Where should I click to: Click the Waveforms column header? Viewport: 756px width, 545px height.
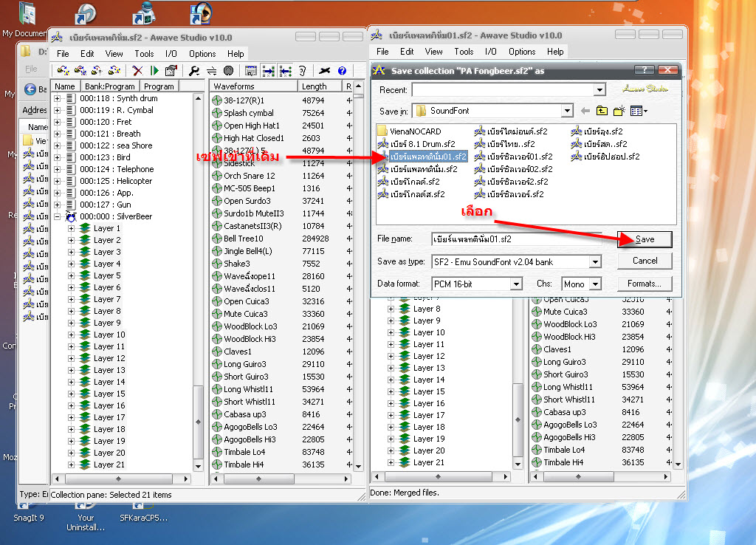pos(254,86)
